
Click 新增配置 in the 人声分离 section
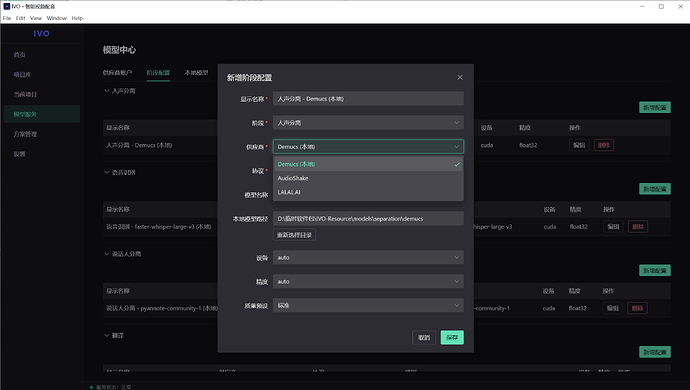coord(655,107)
